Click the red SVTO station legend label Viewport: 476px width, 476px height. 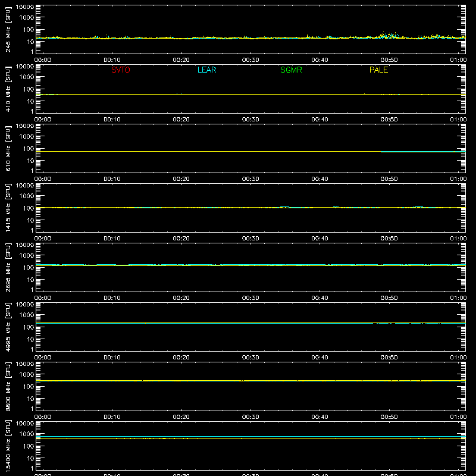121,70
